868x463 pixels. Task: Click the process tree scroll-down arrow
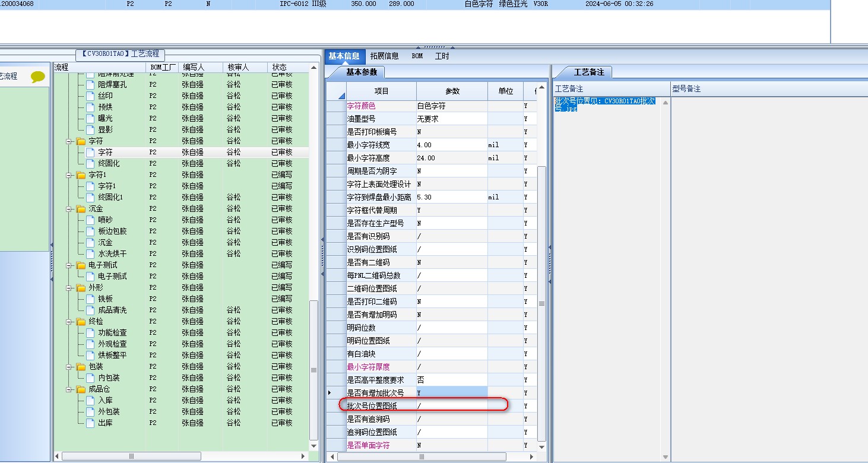[x=314, y=445]
